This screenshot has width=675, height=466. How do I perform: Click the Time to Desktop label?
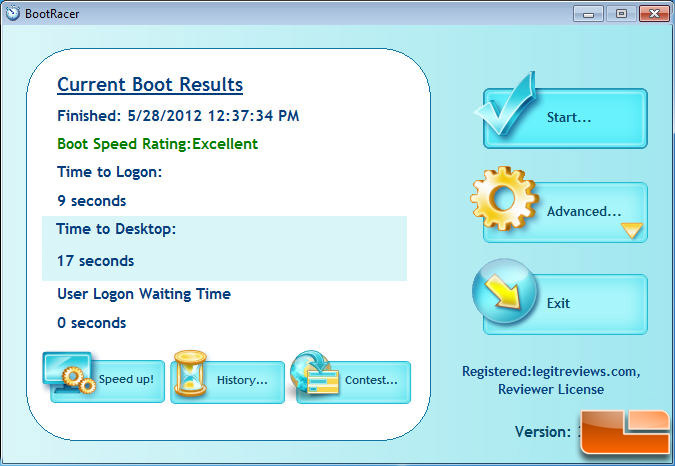pos(116,229)
